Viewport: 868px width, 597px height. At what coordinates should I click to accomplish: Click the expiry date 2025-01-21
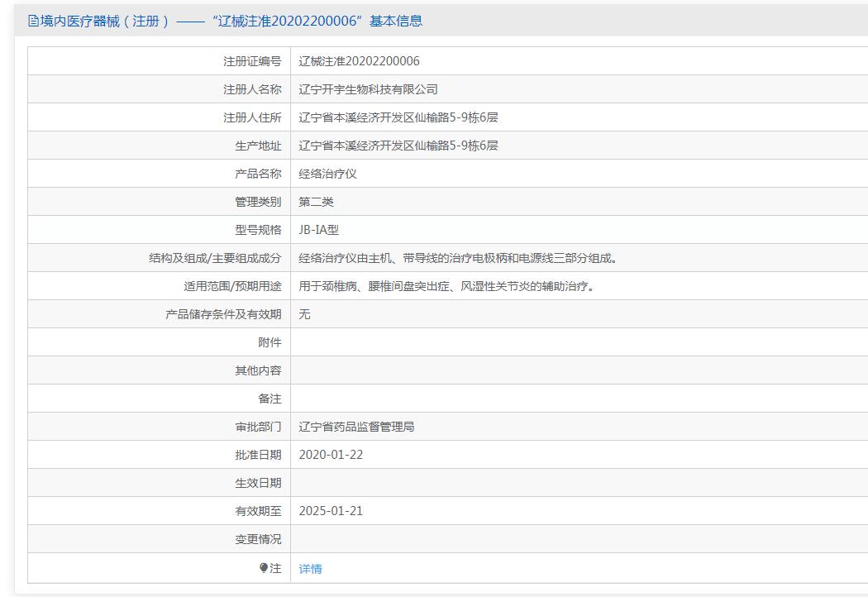(x=331, y=511)
